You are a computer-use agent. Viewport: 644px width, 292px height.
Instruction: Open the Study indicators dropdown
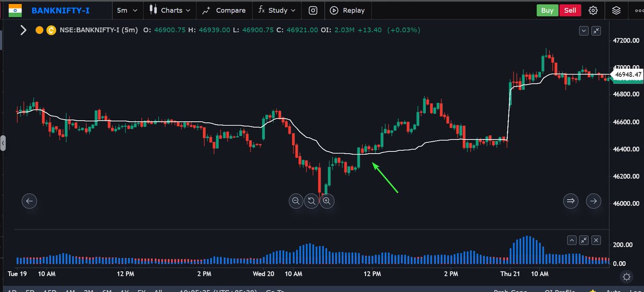pos(276,10)
